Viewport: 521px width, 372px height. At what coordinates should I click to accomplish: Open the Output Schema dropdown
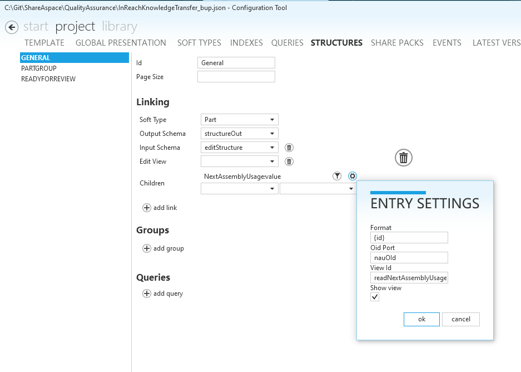click(x=239, y=134)
